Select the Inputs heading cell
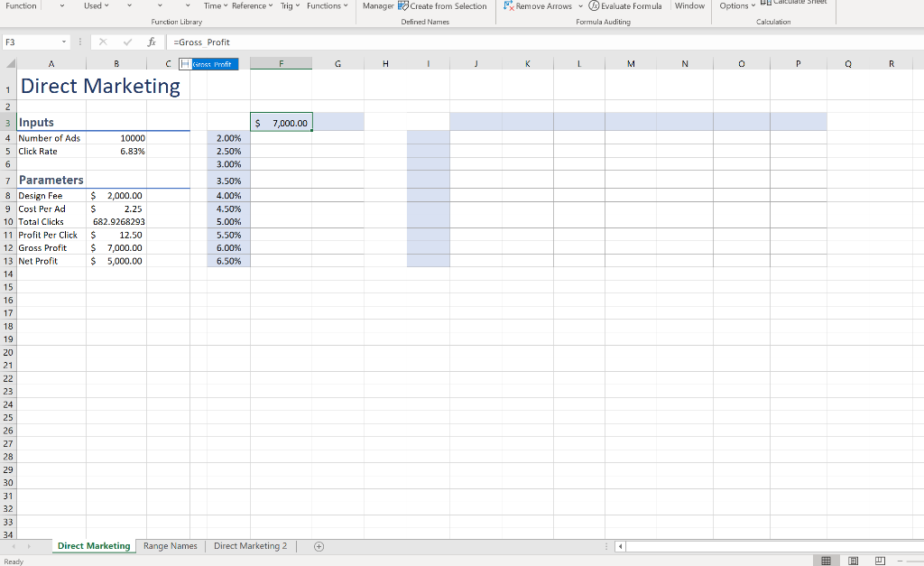924x566 pixels. tap(51, 122)
